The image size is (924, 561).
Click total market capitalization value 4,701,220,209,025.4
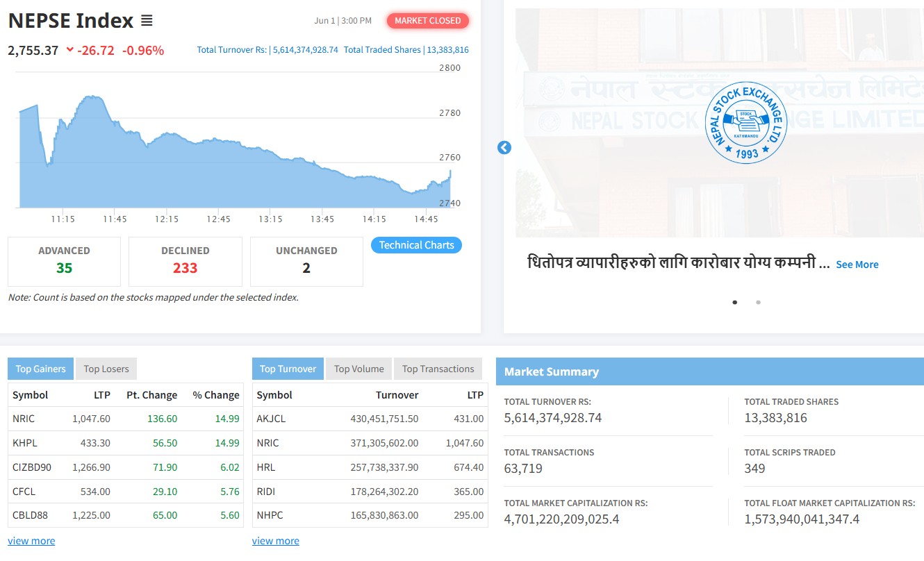561,519
